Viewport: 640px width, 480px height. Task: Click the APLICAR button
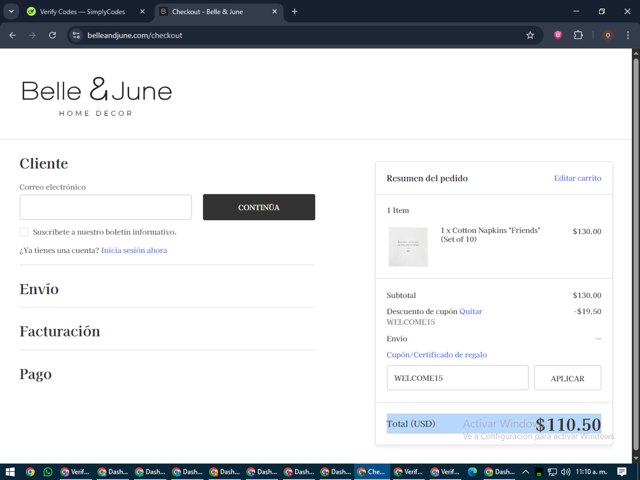click(567, 378)
